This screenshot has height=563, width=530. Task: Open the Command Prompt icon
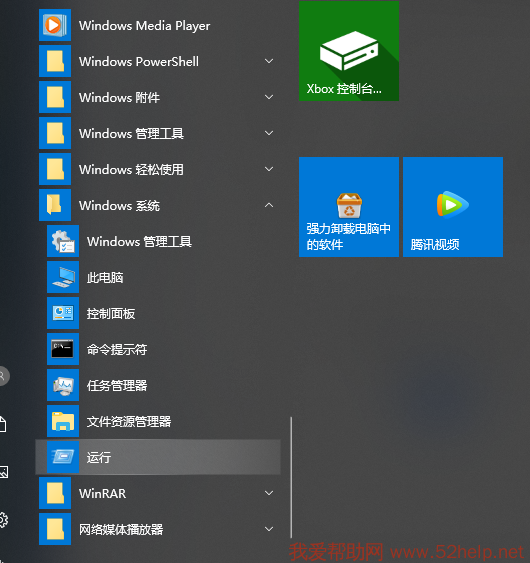tap(63, 349)
